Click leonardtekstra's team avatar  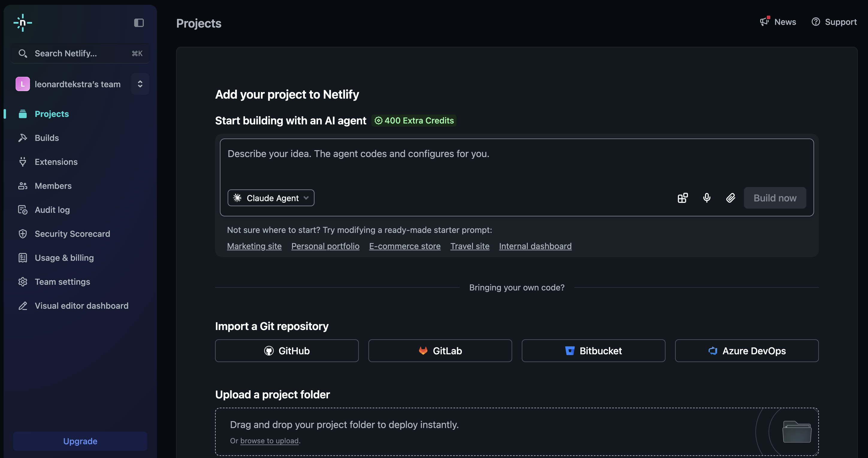coord(22,84)
